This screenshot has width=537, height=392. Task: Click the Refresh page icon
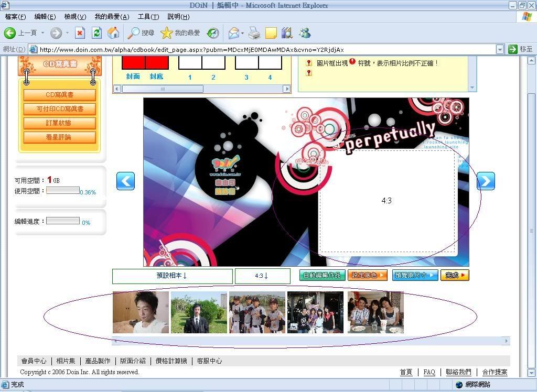[x=96, y=33]
